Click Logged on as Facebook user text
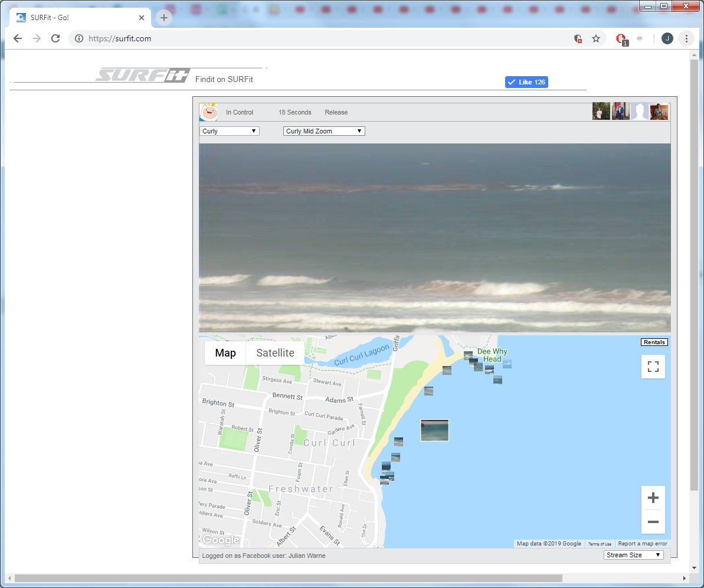704x588 pixels. click(264, 556)
